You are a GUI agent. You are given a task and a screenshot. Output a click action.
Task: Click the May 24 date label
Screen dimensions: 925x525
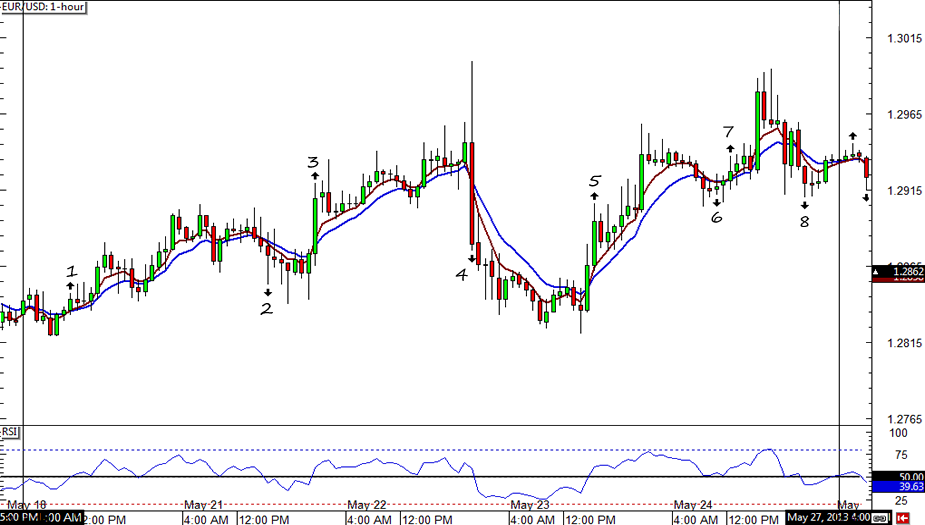(693, 505)
